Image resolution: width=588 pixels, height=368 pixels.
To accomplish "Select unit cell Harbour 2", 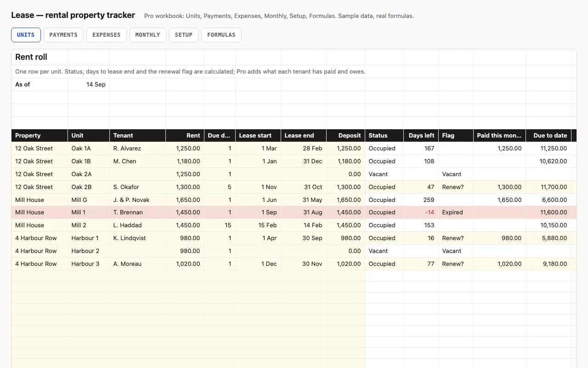I will [89, 251].
